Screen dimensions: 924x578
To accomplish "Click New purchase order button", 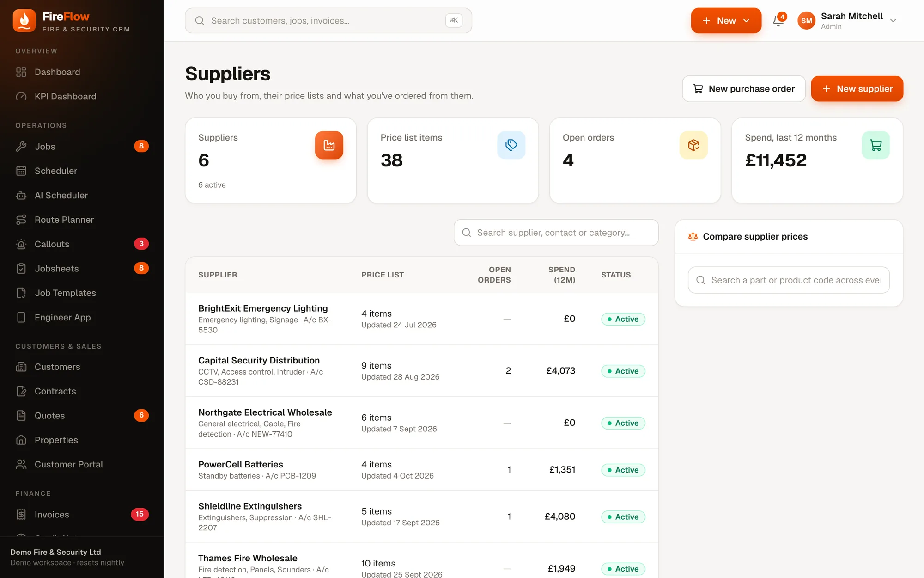I will 744,89.
